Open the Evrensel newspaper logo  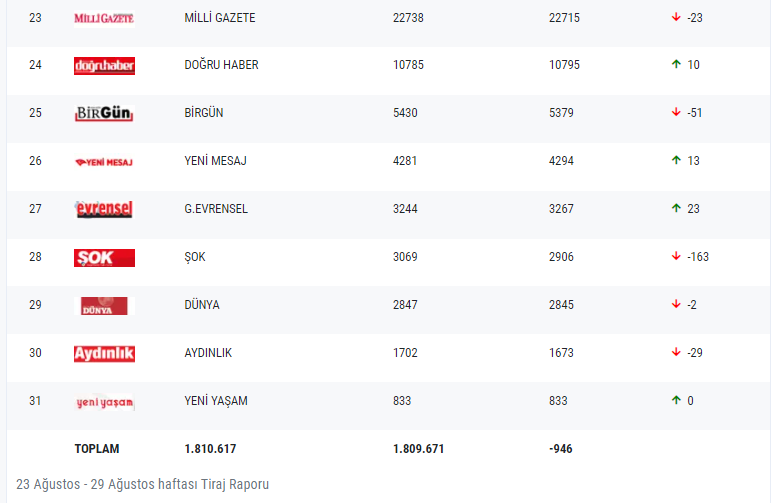pos(104,209)
